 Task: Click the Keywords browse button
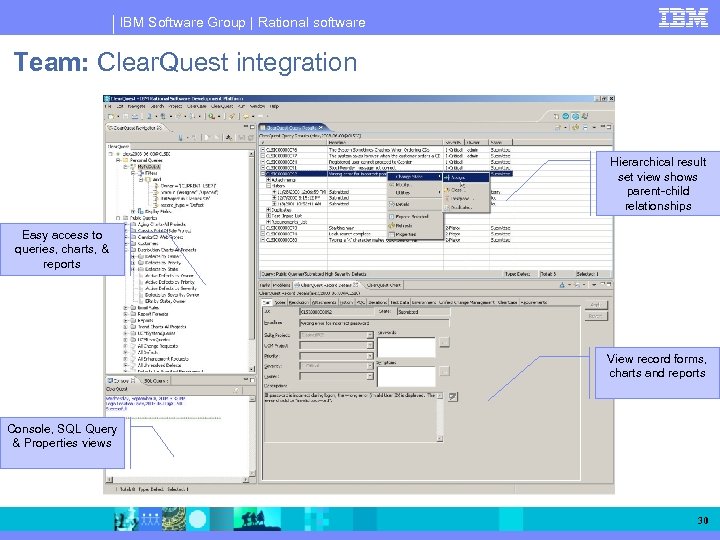444,342
